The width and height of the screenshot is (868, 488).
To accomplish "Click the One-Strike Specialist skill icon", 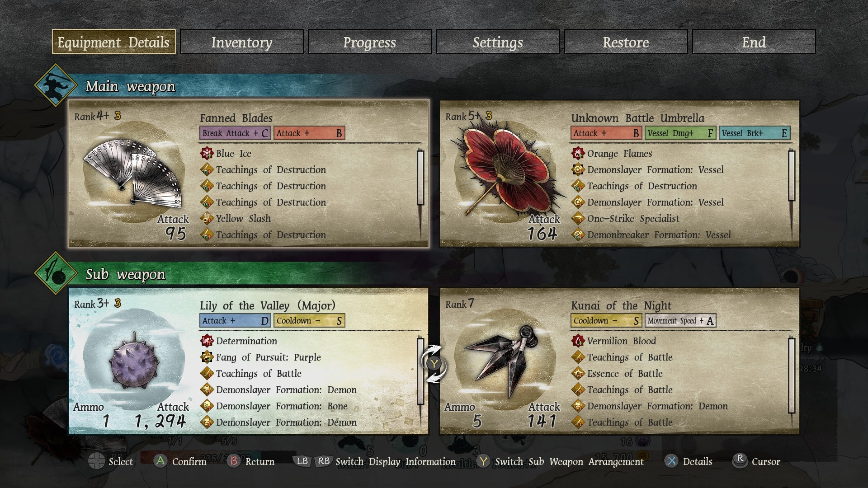I will pyautogui.click(x=578, y=218).
